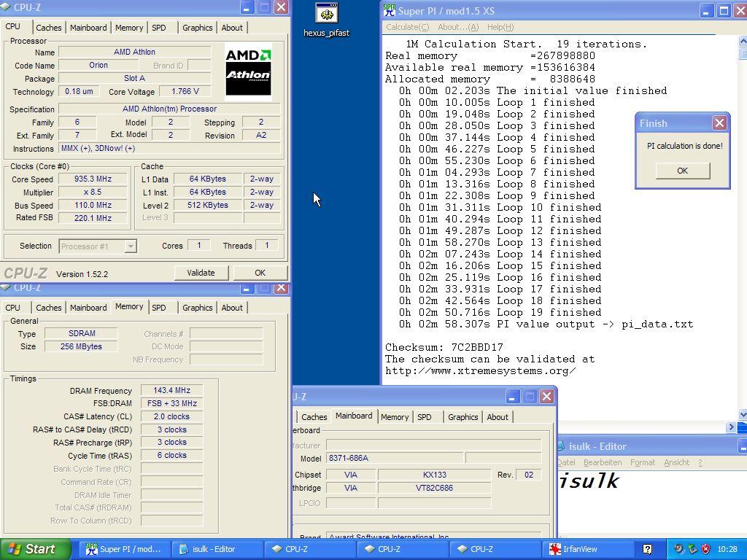Image resolution: width=747 pixels, height=560 pixels.
Task: Click the red shield tray icon
Action: [705, 549]
